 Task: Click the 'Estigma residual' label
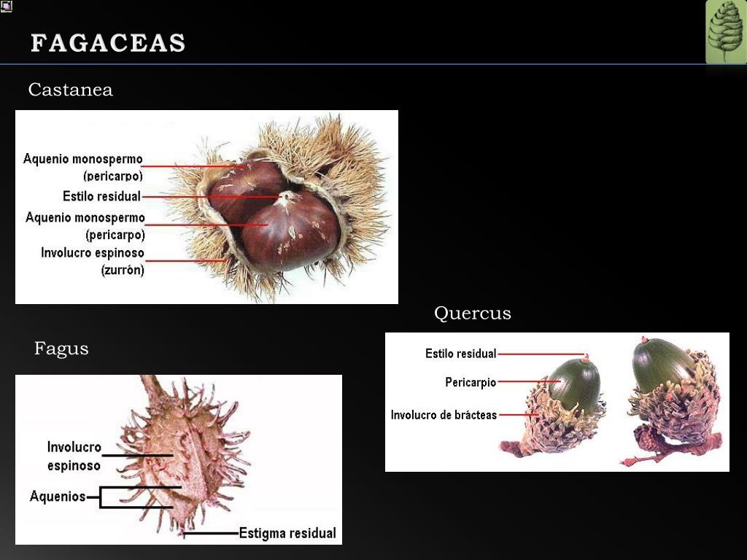click(x=287, y=533)
